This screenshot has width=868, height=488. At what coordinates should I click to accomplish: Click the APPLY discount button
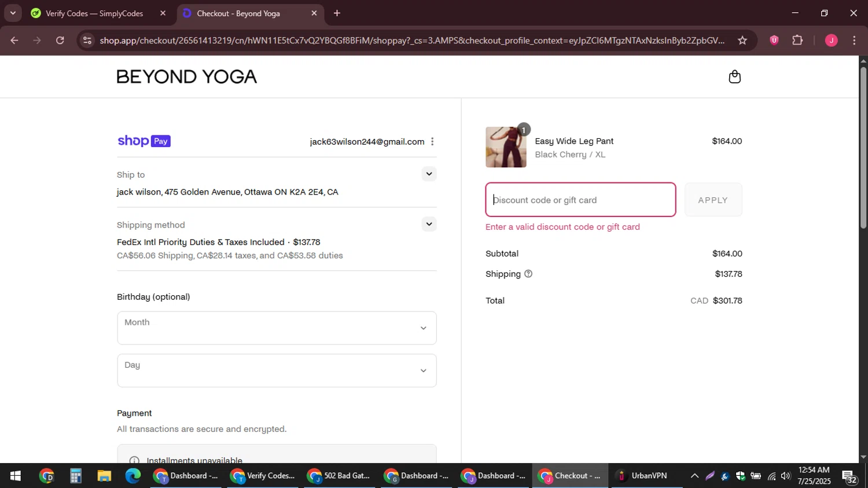(x=713, y=200)
